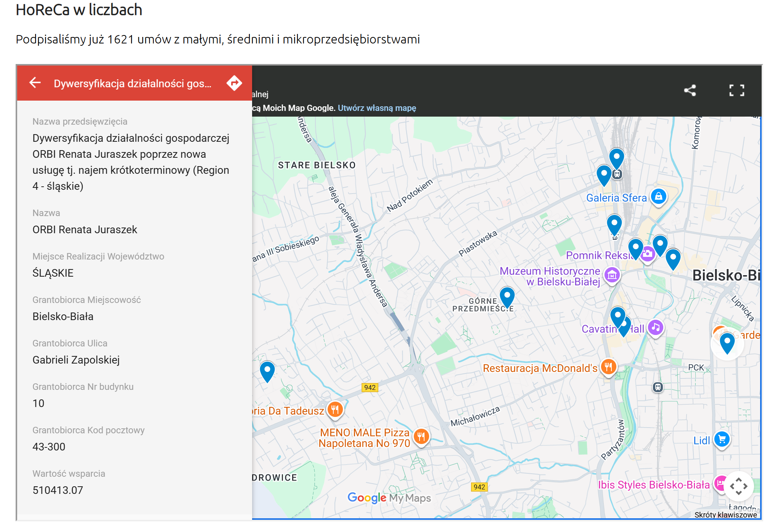Click Ibis Styles Bielsko-Biała hotel label
The image size is (775, 532).
(653, 485)
